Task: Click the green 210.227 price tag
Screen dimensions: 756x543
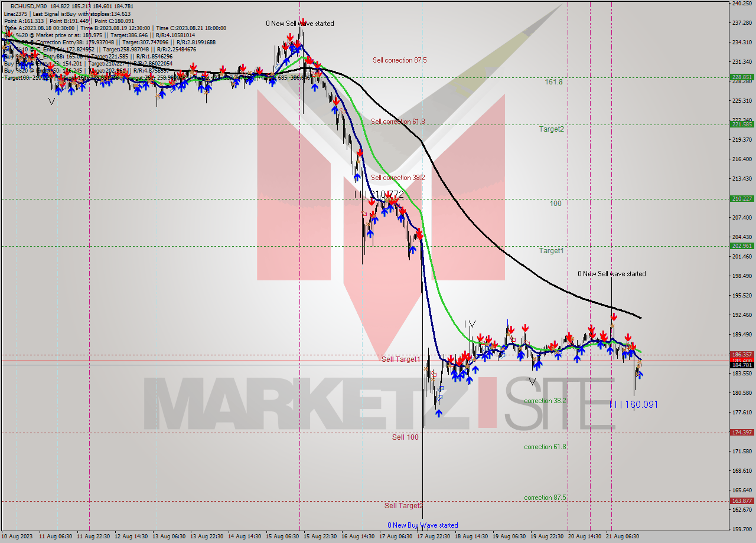Action: pyautogui.click(x=742, y=198)
